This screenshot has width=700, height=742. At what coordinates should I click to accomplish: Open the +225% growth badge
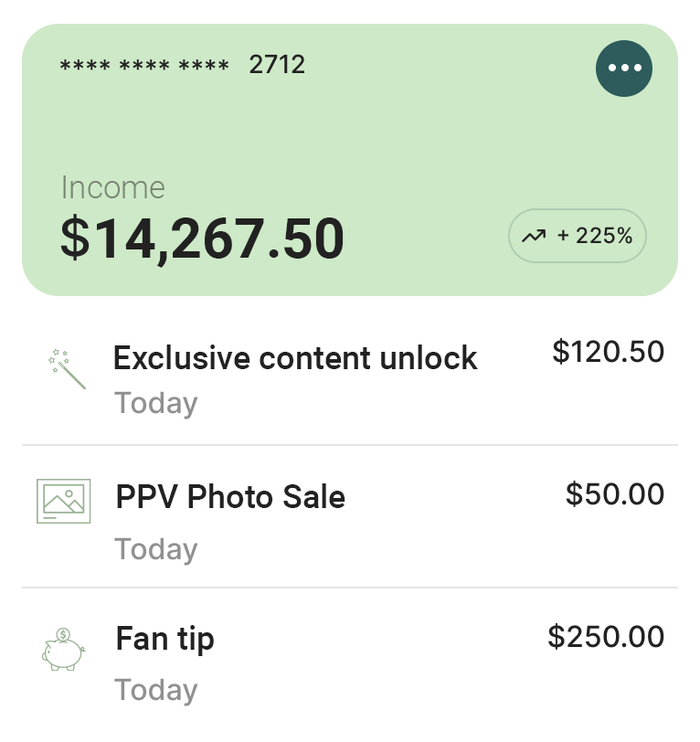click(578, 236)
